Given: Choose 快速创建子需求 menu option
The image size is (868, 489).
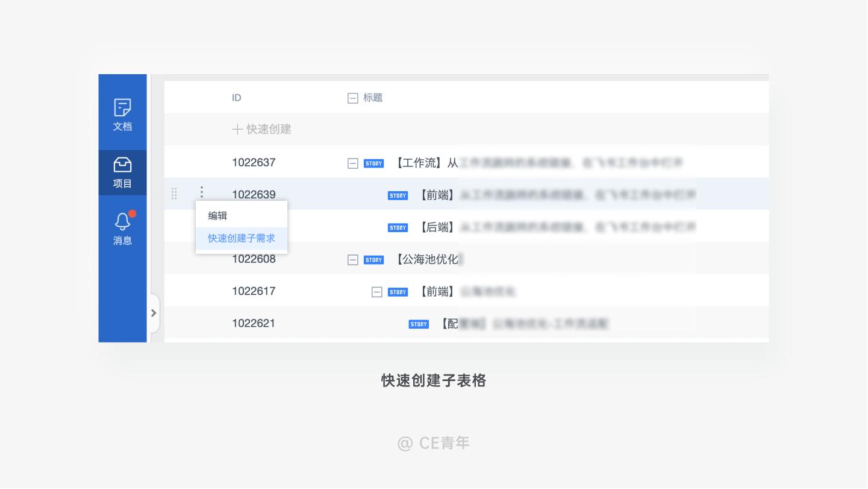Looking at the screenshot, I should pyautogui.click(x=241, y=238).
